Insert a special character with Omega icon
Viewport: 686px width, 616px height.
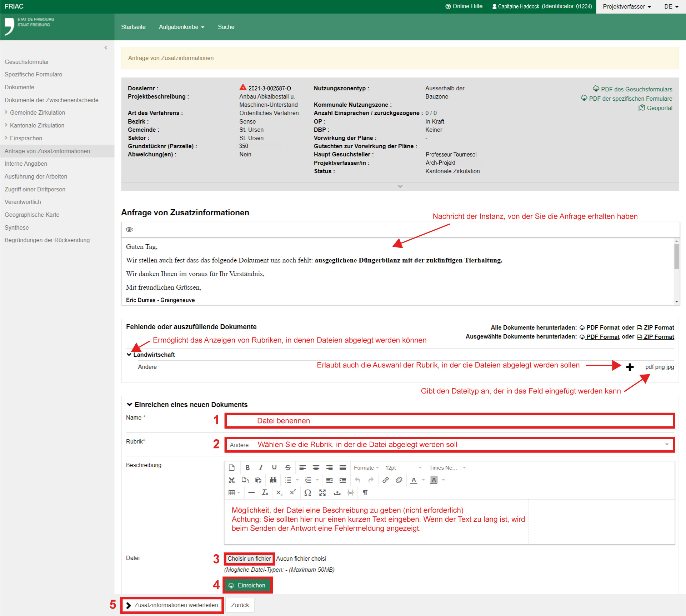pyautogui.click(x=307, y=492)
